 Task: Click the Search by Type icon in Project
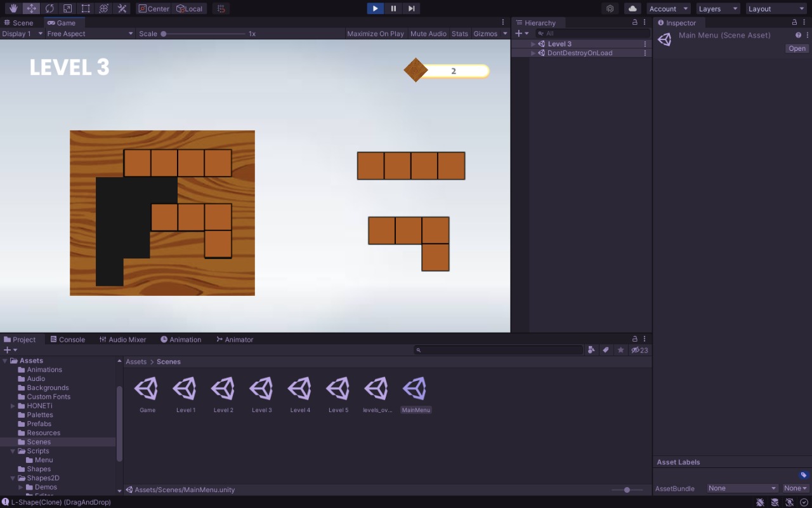591,350
